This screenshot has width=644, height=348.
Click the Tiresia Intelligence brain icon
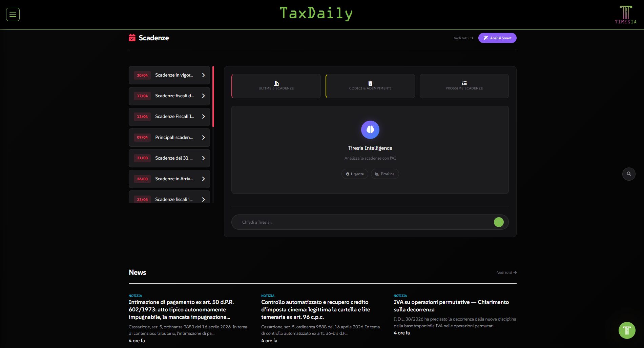(370, 130)
